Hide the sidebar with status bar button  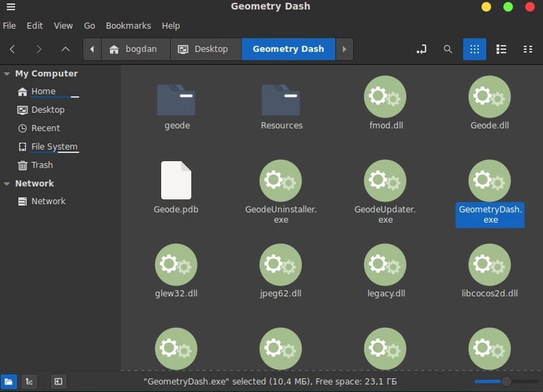(x=58, y=382)
